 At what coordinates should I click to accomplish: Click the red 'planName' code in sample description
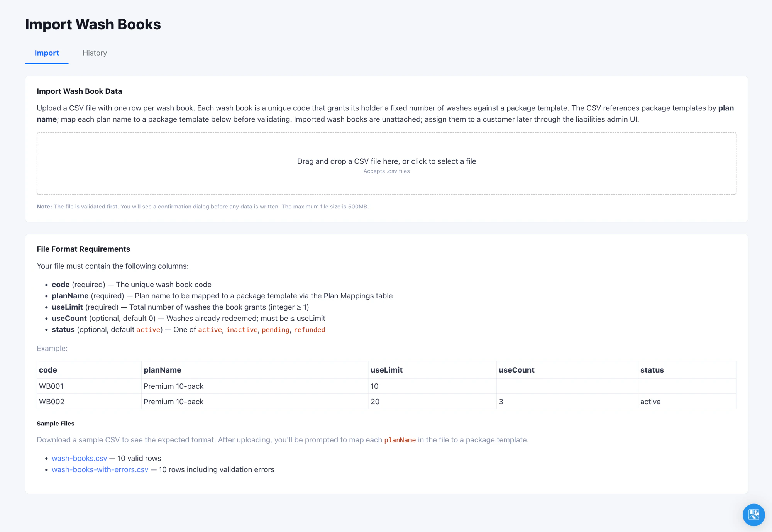coord(400,440)
